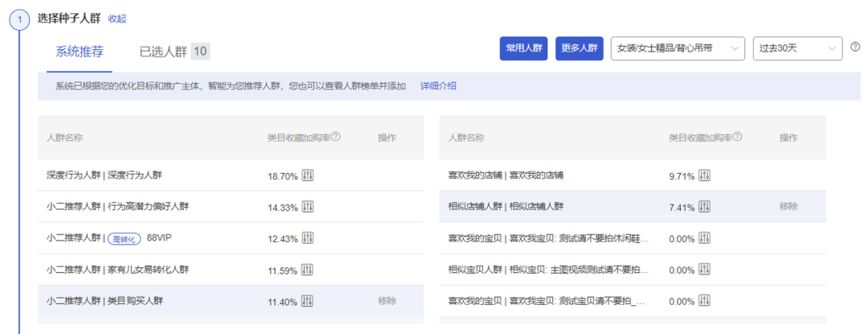Click help icon next to right 类目收藏加购率 header

pyautogui.click(x=737, y=137)
